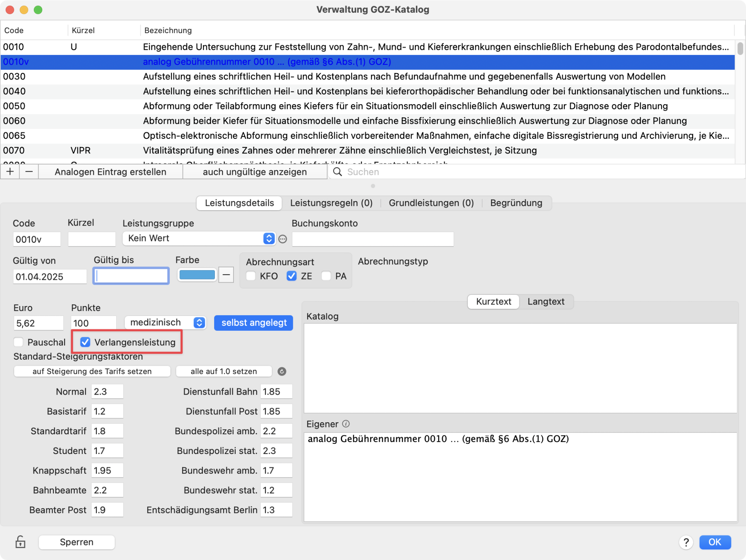Screen dimensions: 746x560
Task: Open the Leistungsgruppe dropdown
Action: [199, 238]
